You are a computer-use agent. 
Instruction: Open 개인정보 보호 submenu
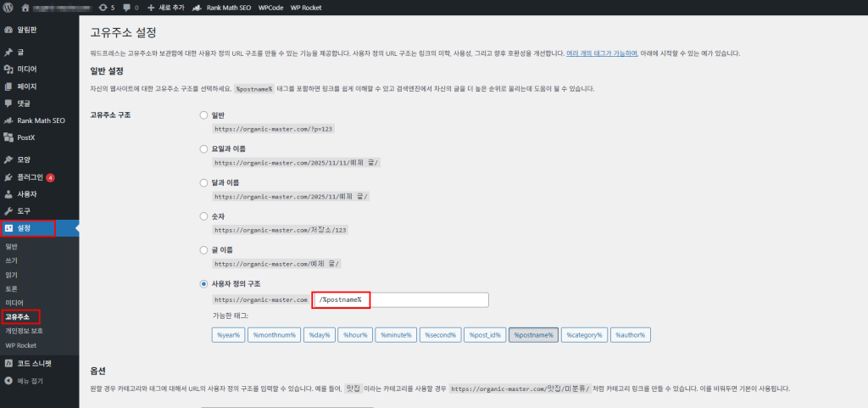[24, 331]
